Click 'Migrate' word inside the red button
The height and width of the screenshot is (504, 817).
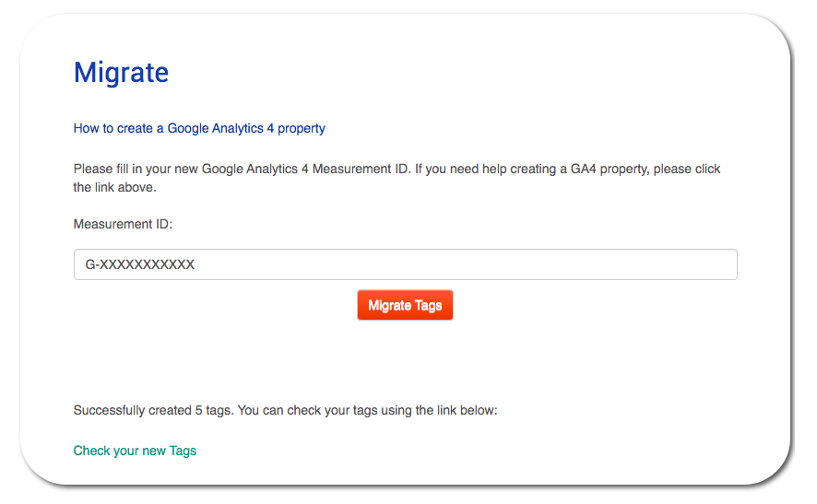tap(390, 305)
